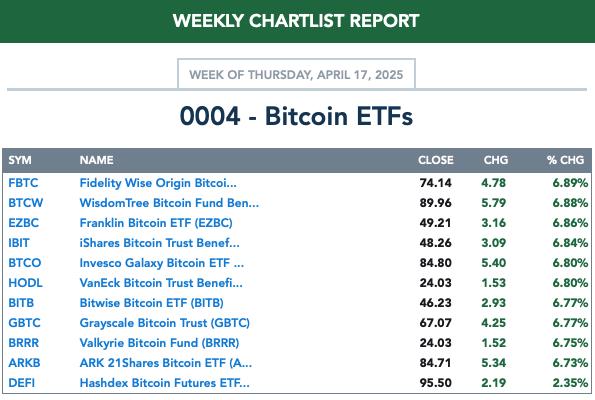Click the Week of Thursday date box
Viewport: 595px width, 400px height.
296,74
